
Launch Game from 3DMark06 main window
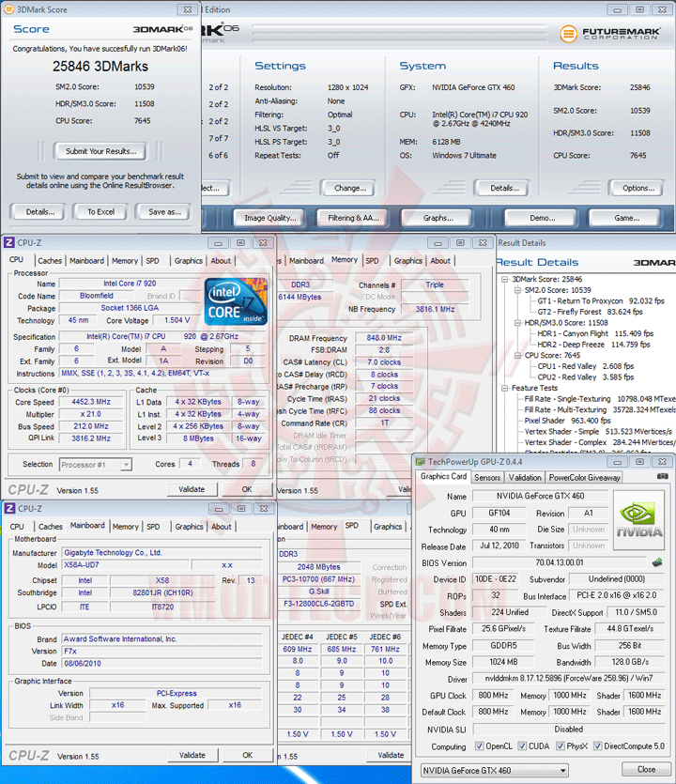point(626,218)
